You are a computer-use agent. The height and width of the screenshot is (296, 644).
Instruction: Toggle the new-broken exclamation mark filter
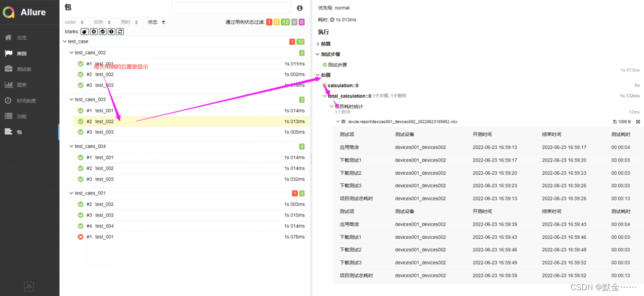pos(111,32)
